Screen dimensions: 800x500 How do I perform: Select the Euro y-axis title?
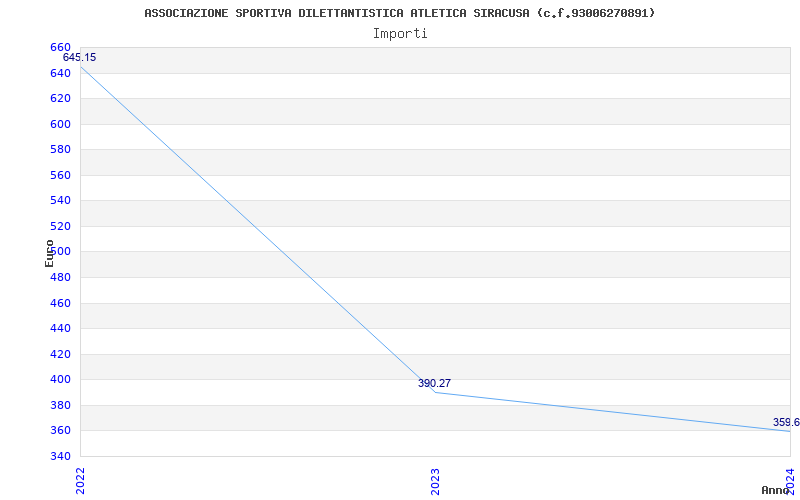pyautogui.click(x=49, y=253)
